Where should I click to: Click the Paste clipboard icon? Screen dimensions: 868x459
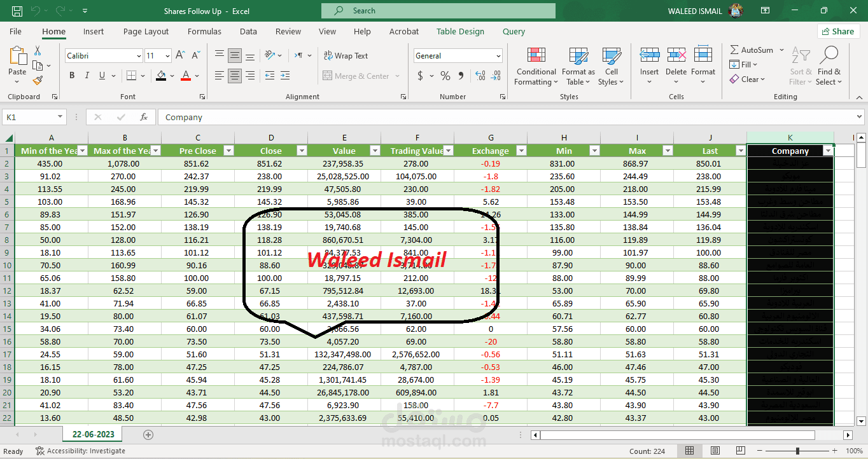pyautogui.click(x=17, y=56)
